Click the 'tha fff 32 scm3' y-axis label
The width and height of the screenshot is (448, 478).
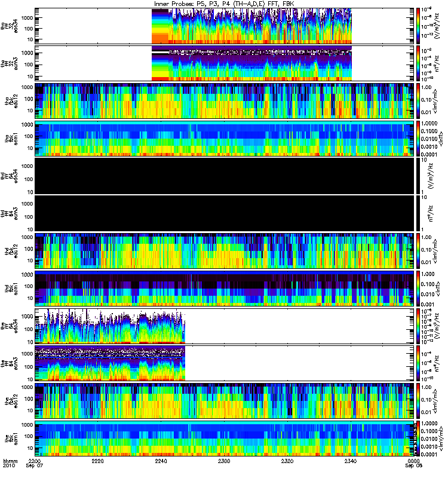tap(9, 63)
